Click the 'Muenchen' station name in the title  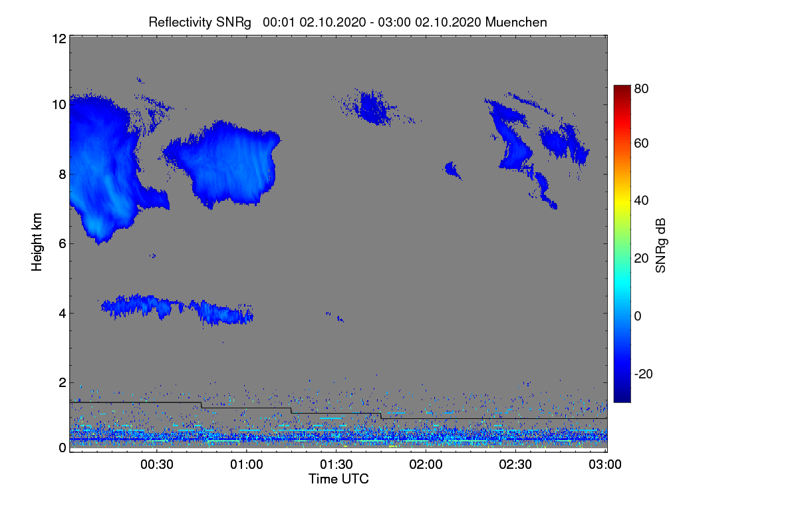516,22
